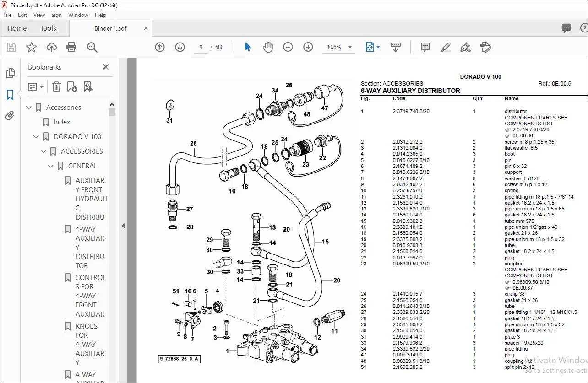Jump to the Index bookmark

point(62,122)
